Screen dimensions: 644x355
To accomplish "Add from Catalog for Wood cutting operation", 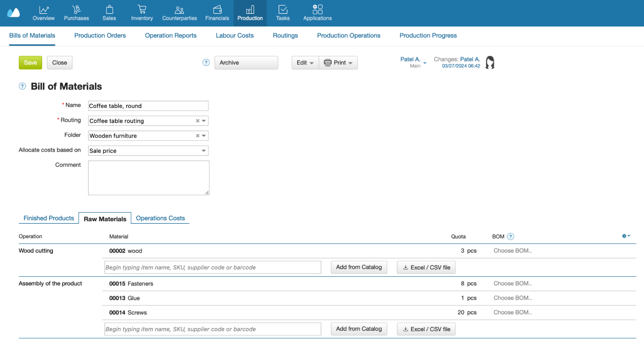I will coord(359,267).
